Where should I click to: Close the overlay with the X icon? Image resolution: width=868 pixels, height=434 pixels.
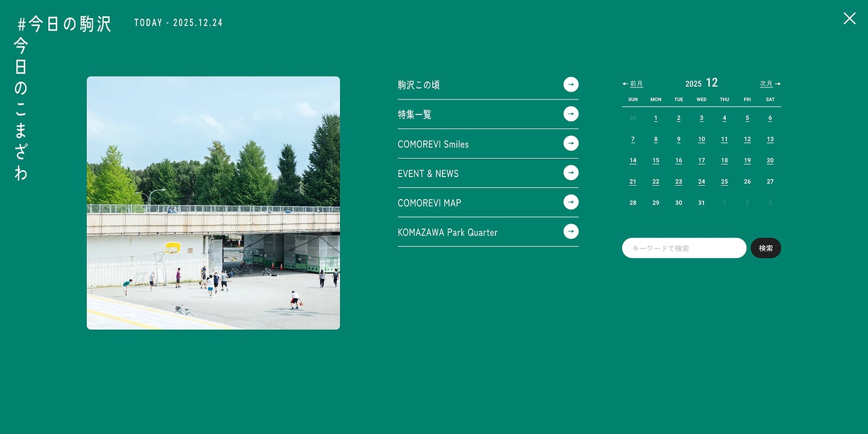point(849,19)
